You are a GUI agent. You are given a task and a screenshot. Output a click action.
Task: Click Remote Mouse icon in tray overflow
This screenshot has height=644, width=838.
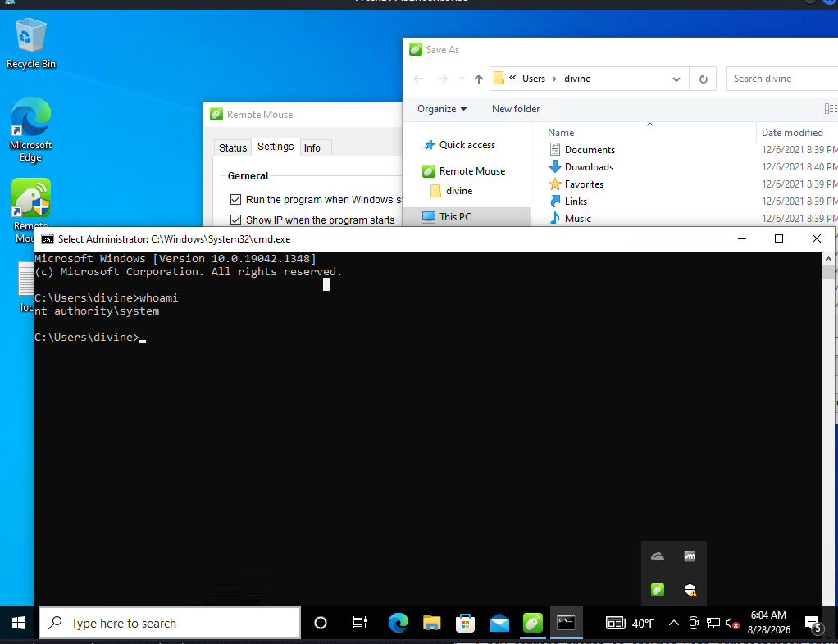[658, 590]
